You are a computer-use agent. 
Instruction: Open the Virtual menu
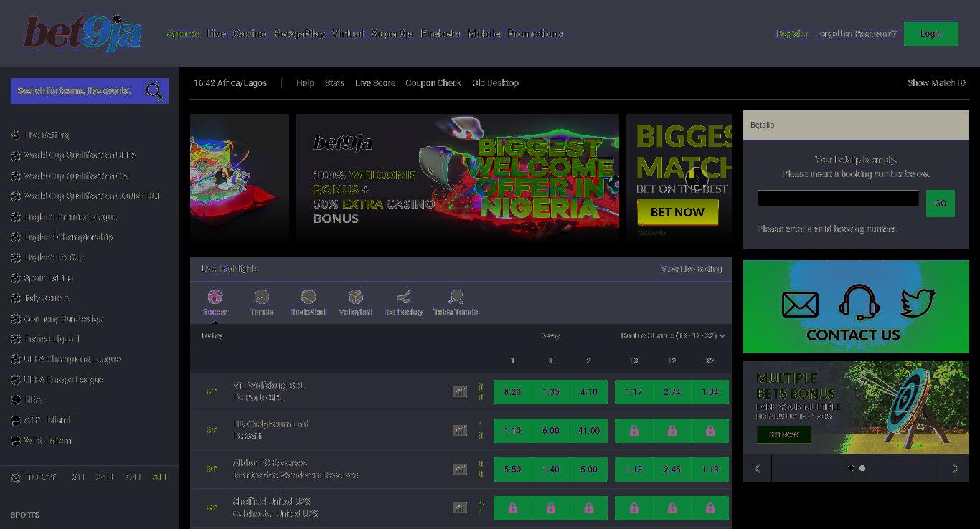[x=348, y=34]
